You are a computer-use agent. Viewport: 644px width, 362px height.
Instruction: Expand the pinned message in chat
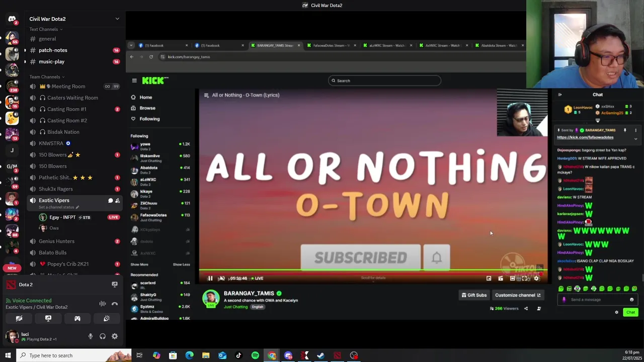[635, 139]
